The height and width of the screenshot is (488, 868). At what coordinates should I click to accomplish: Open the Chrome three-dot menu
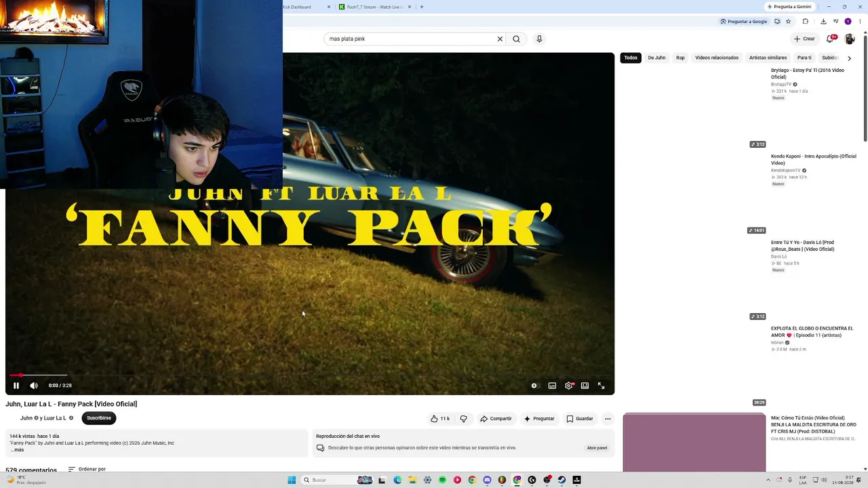pos(859,21)
